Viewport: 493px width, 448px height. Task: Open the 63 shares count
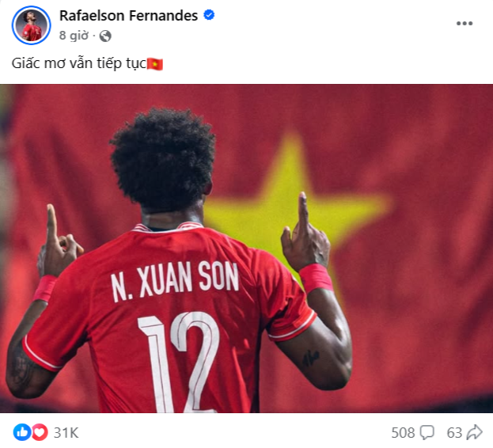coord(454,433)
